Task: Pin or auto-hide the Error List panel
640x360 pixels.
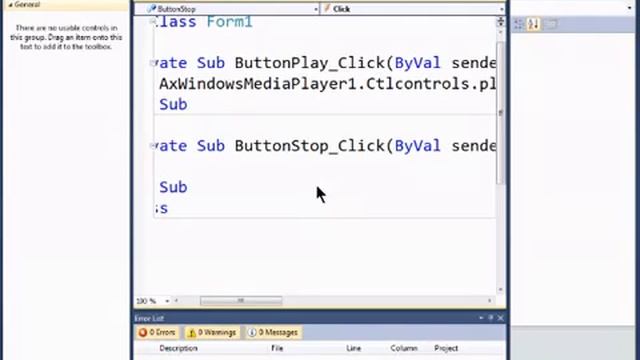Action: click(x=491, y=318)
